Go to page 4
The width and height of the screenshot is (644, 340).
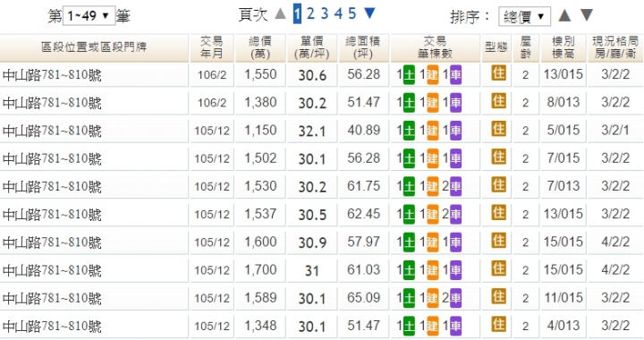click(x=338, y=14)
